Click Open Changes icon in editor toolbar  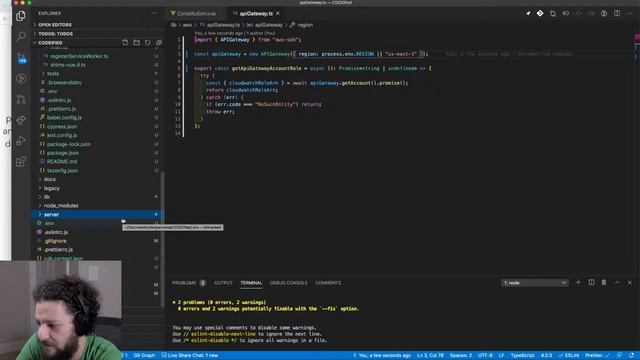click(553, 13)
